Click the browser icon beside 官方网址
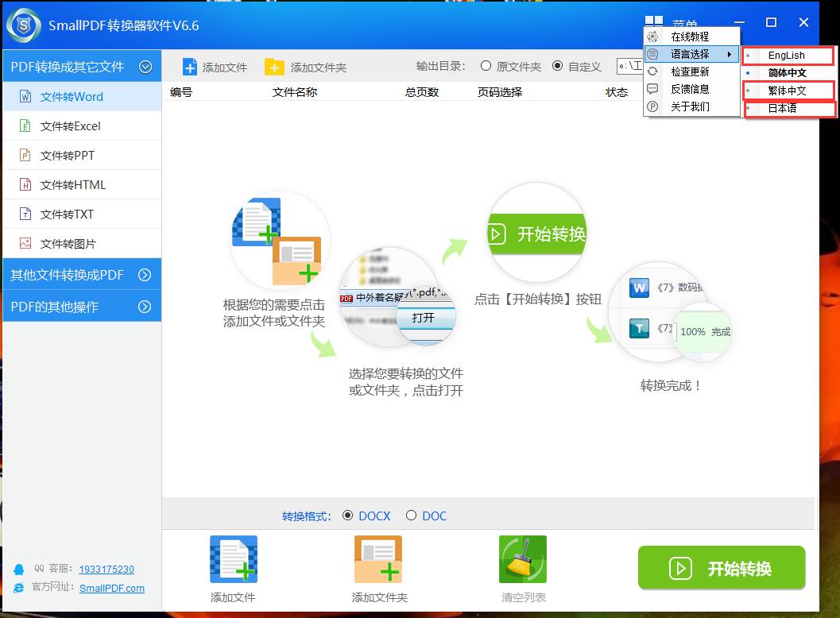 19,588
